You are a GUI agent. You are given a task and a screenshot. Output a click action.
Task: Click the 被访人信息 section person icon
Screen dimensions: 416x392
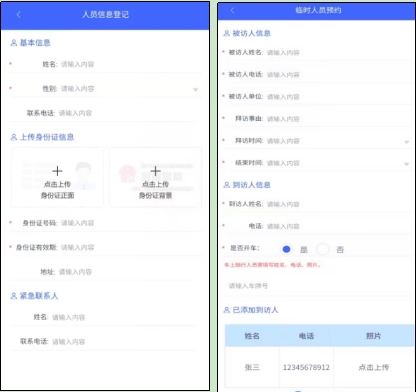[x=227, y=33]
